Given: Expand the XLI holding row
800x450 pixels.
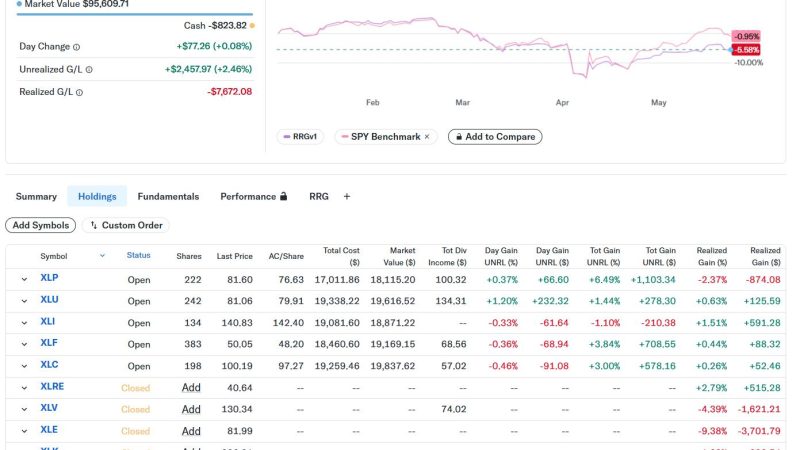Looking at the screenshot, I should (24, 322).
